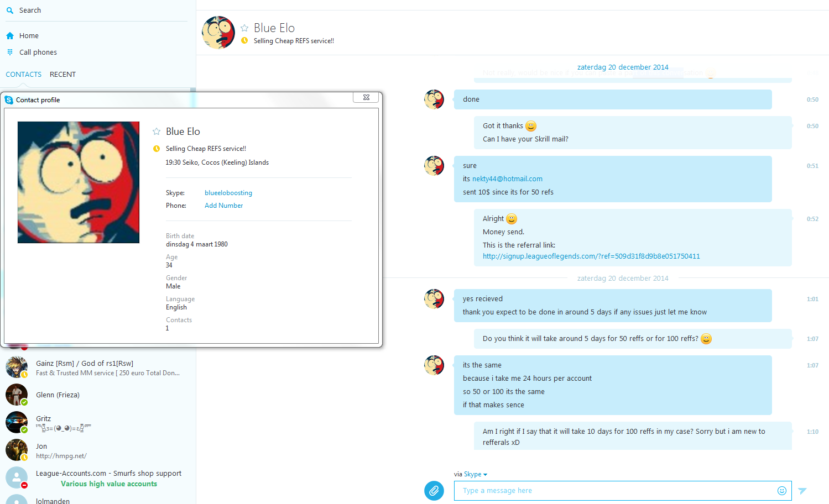Click Glenn (Frieza) avatar

pos(17,395)
